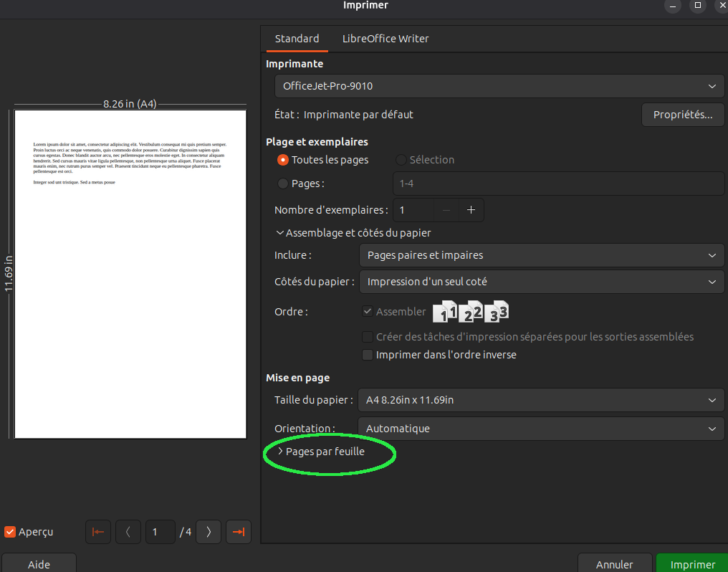Enable Imprimer dans l'ordre inverse
Screen dimensions: 728x572
[x=368, y=355]
